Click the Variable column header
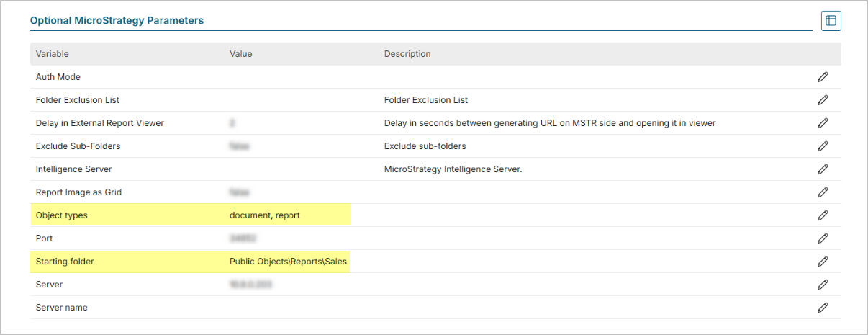This screenshot has width=868, height=335. (52, 54)
